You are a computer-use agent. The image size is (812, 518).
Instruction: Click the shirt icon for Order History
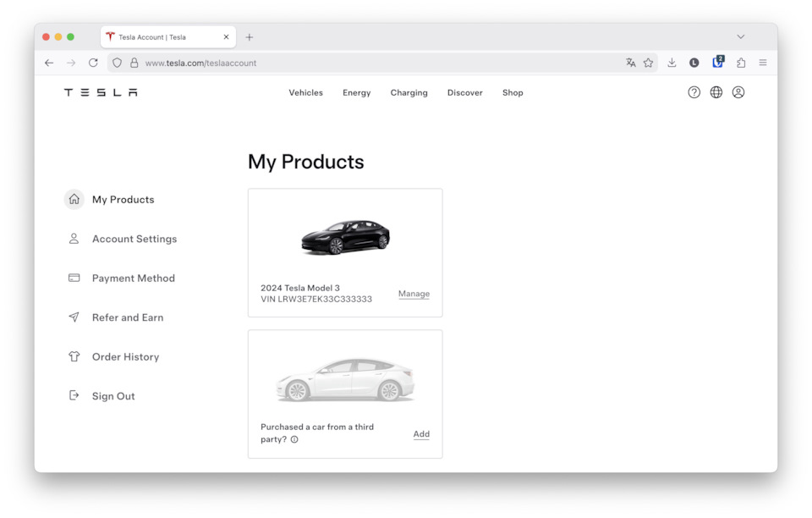pos(74,356)
